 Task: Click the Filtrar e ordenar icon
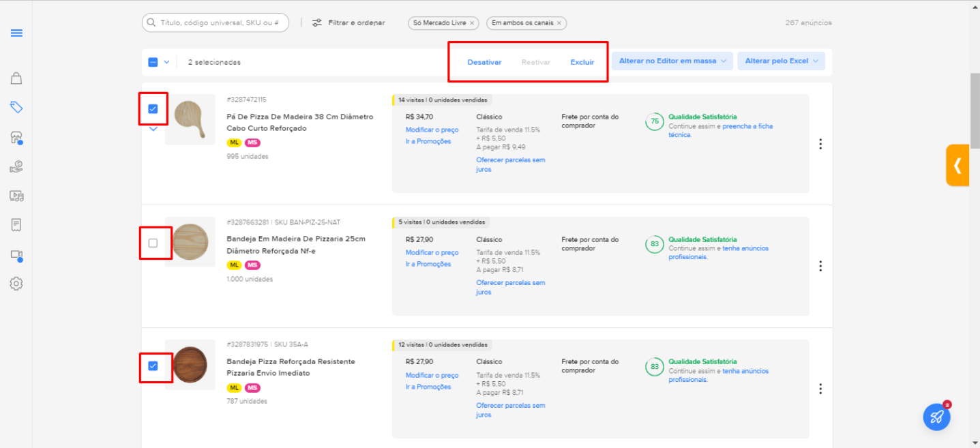[316, 23]
